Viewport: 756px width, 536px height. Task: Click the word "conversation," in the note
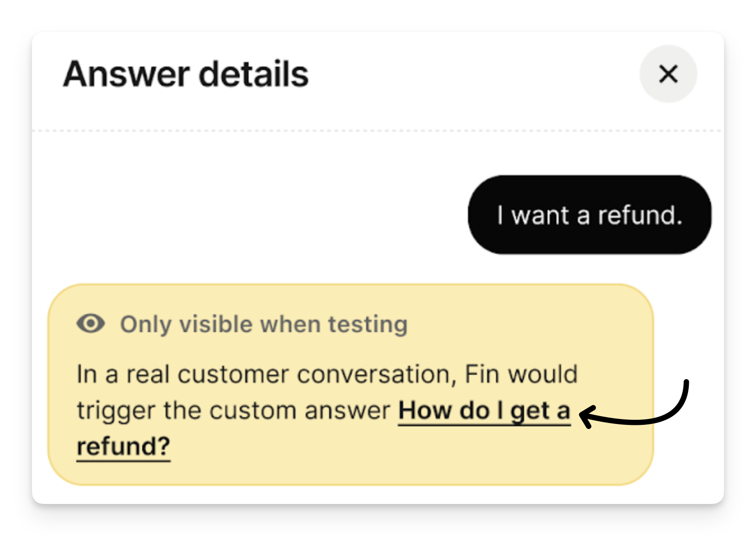pos(377,374)
